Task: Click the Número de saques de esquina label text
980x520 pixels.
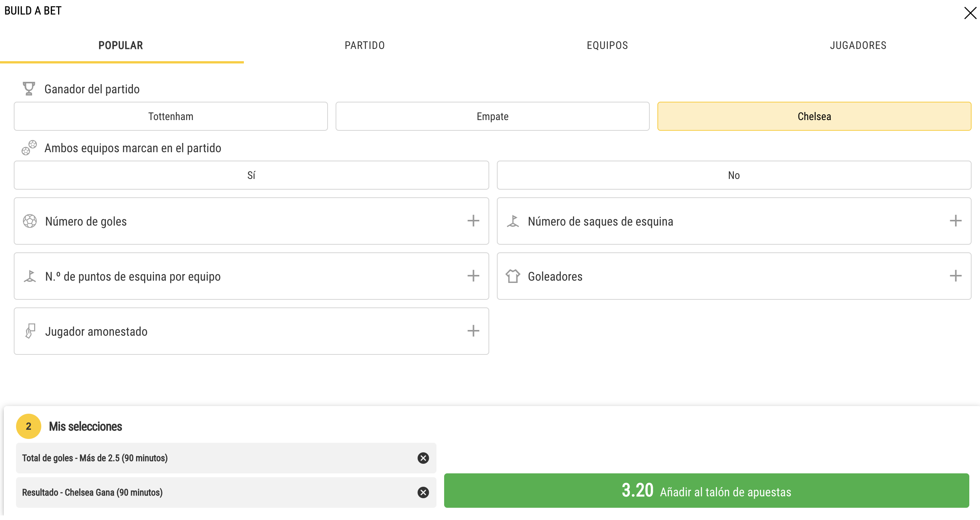Action: tap(600, 221)
